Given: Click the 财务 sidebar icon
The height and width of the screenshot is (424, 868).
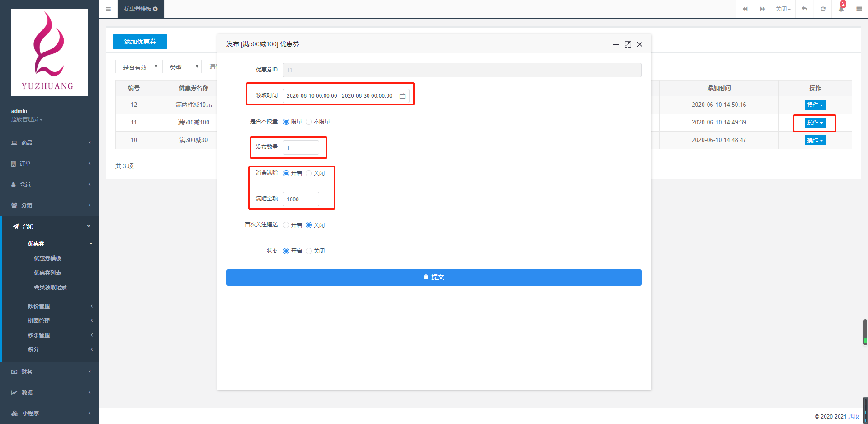Looking at the screenshot, I should click(14, 372).
